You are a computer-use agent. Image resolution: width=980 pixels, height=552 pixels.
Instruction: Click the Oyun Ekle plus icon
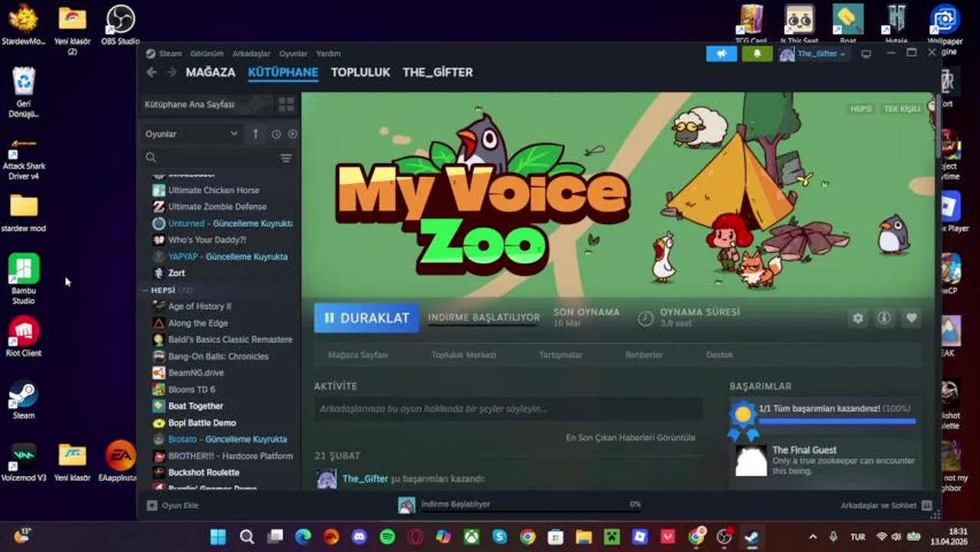pos(152,506)
